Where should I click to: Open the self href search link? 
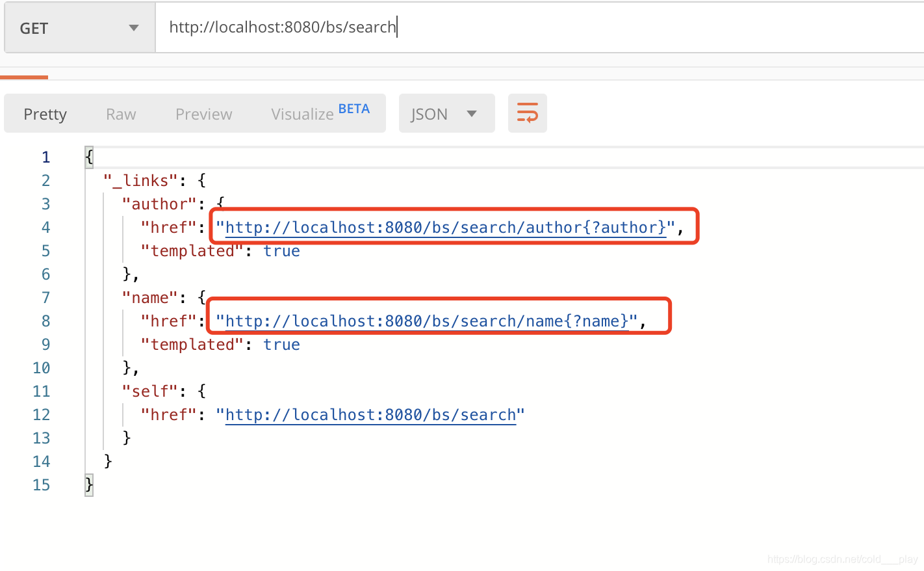click(370, 415)
